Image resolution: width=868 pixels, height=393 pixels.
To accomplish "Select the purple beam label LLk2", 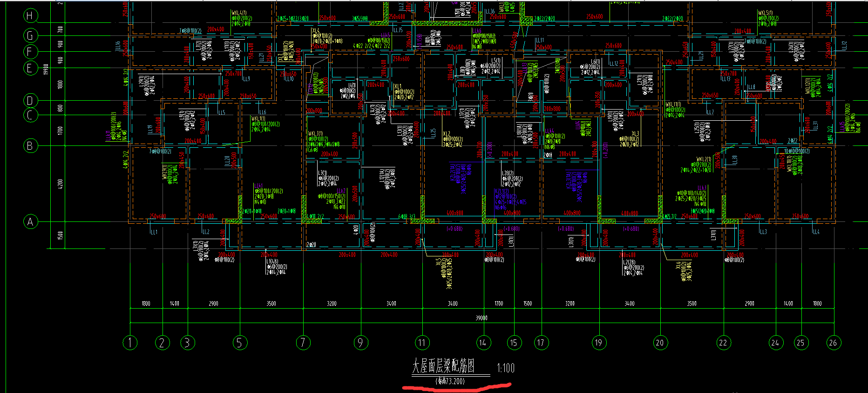I will [341, 191].
